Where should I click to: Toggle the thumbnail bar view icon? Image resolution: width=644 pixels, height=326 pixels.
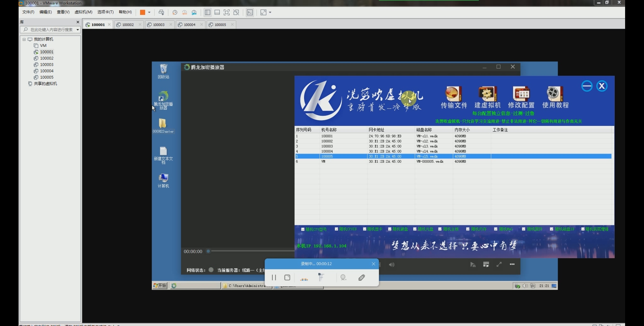[x=217, y=12]
